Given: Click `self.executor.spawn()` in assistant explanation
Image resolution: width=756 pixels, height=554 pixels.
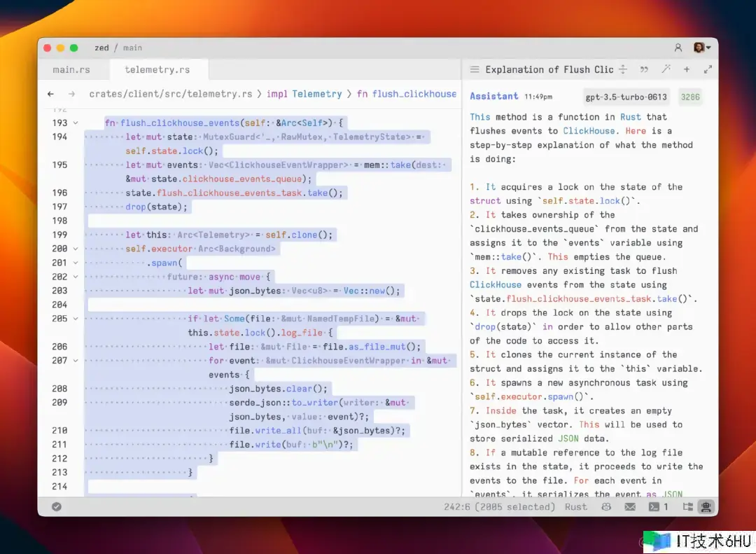Looking at the screenshot, I should (529, 396).
